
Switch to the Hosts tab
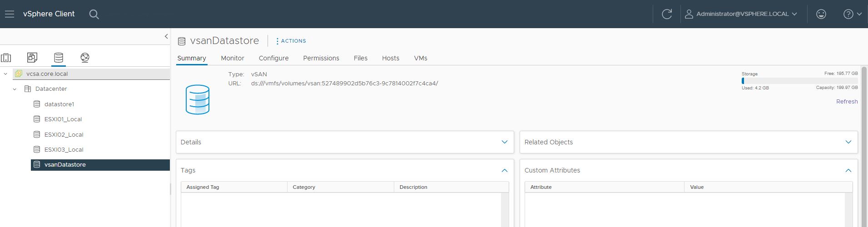(x=391, y=58)
